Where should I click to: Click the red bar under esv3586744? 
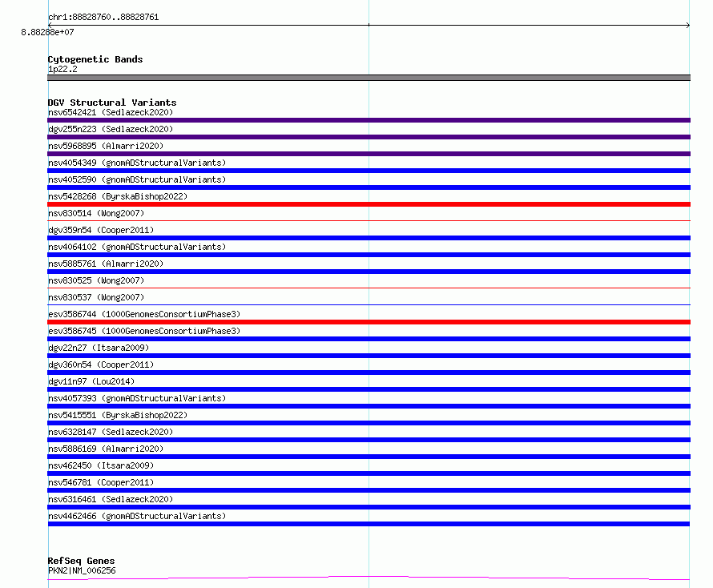369,322
